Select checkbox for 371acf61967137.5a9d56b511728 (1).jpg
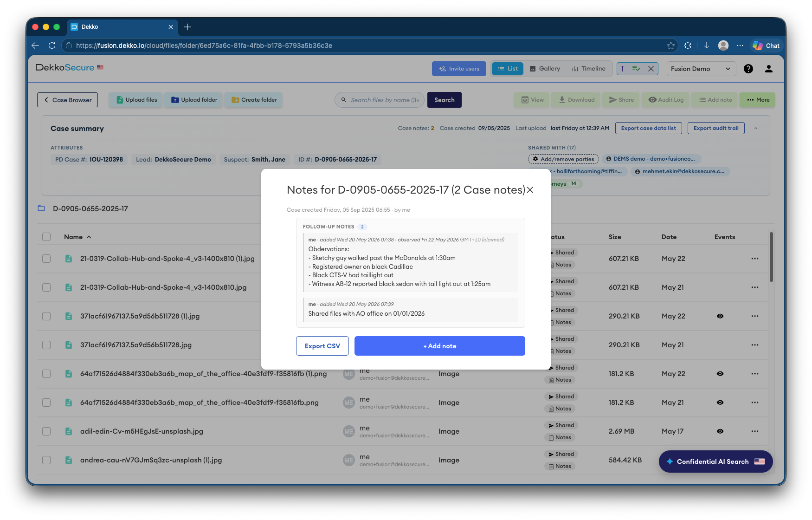 coord(46,316)
